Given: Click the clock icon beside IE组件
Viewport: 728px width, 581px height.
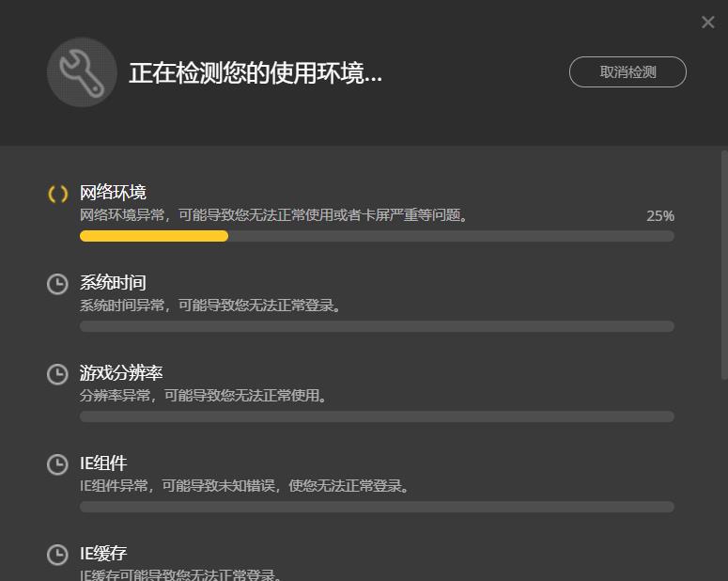Looking at the screenshot, I should (57, 463).
